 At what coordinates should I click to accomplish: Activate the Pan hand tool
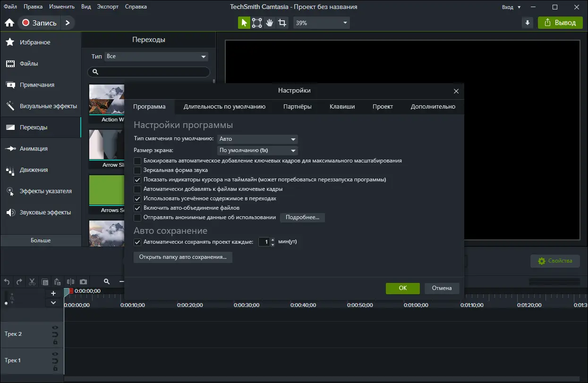pos(270,23)
